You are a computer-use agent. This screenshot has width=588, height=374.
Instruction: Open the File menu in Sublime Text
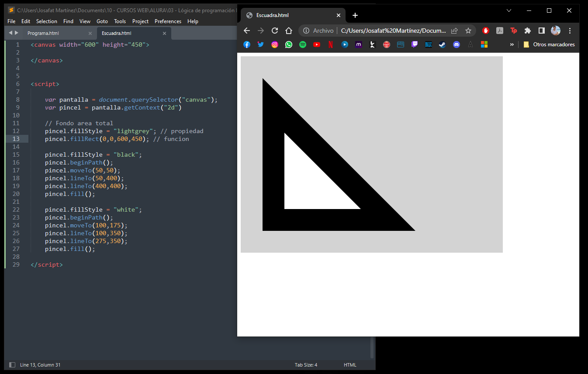pos(11,21)
